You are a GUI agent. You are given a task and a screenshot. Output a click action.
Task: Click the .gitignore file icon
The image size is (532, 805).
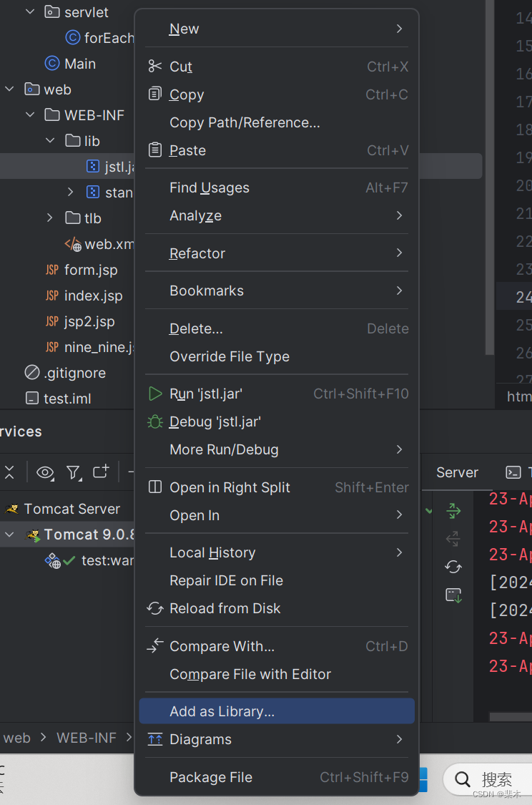pyautogui.click(x=31, y=372)
